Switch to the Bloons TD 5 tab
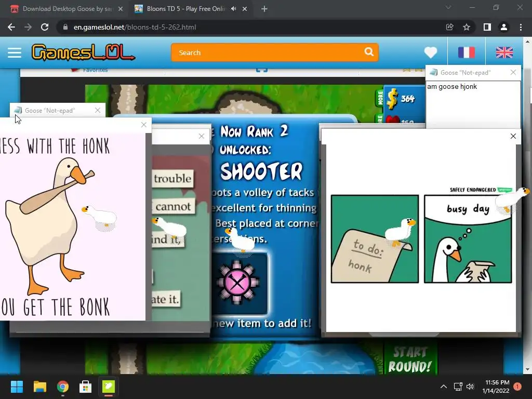Viewport: 532px width, 399px height. 186,9
